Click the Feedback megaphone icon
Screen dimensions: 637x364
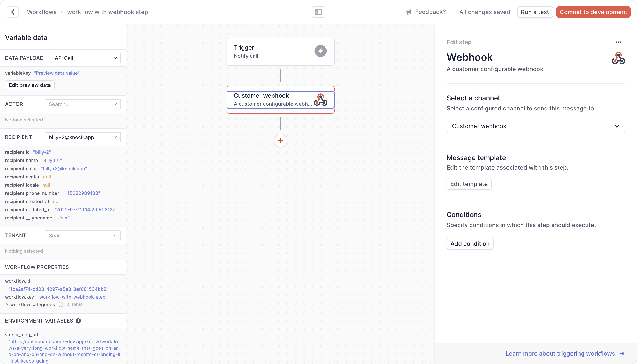(408, 12)
